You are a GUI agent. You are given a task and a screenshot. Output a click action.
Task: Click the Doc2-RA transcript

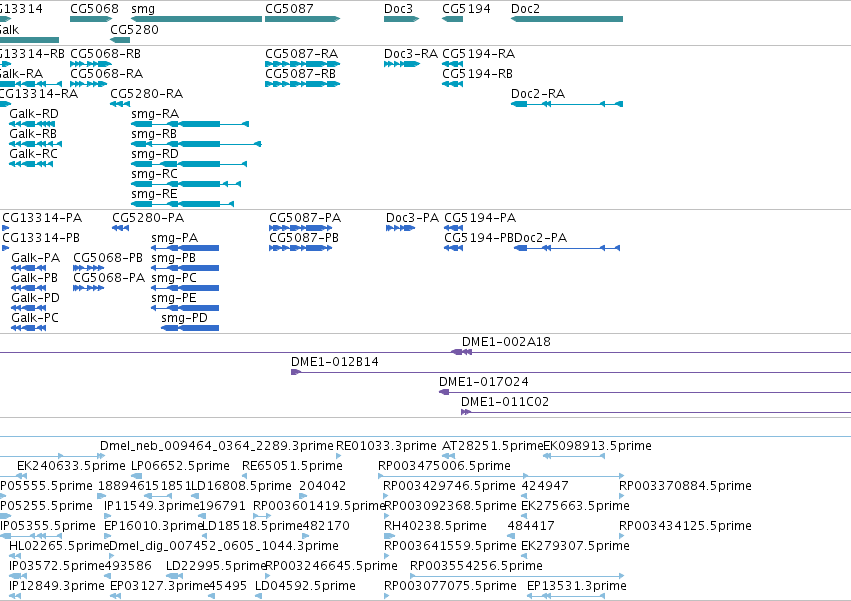coord(567,104)
